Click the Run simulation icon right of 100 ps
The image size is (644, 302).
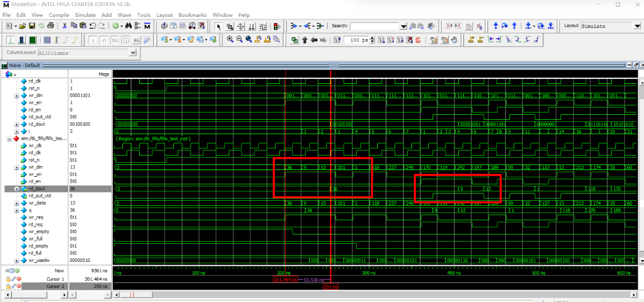pyautogui.click(x=381, y=40)
